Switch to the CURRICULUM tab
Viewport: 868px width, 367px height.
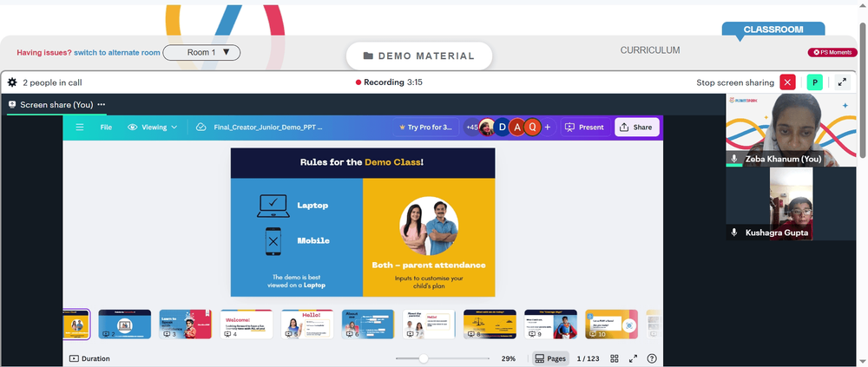tap(650, 50)
